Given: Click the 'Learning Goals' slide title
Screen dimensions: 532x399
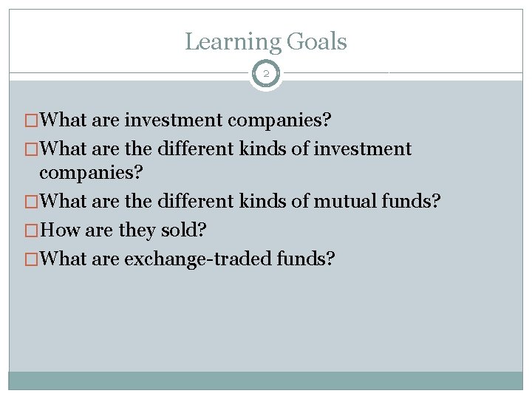Looking at the screenshot, I should (x=265, y=42).
